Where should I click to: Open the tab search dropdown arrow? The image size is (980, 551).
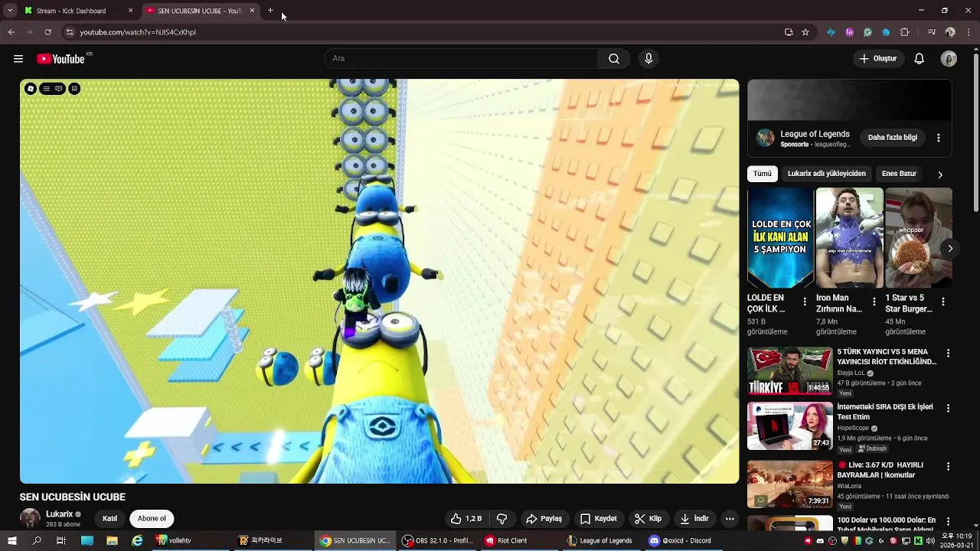tap(10, 11)
